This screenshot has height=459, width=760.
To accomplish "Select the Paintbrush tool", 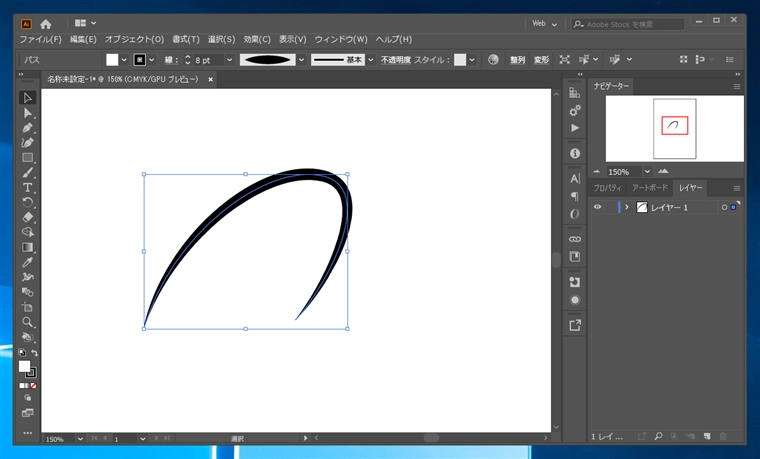I will [x=27, y=173].
